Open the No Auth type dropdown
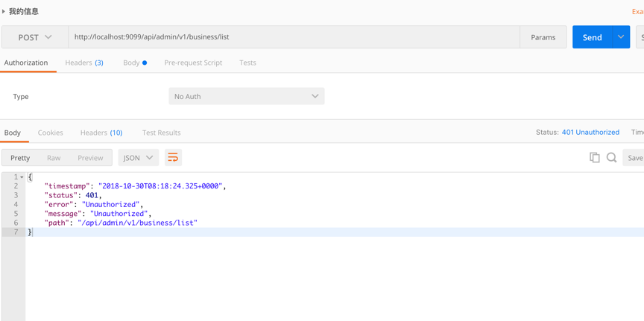 (x=246, y=96)
